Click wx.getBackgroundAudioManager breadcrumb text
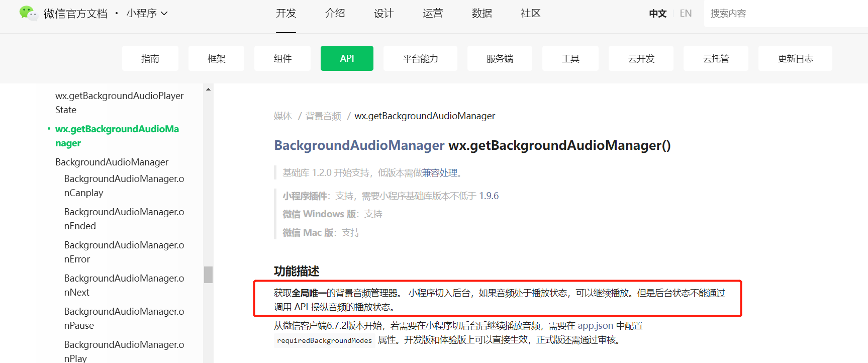The image size is (868, 363). [425, 116]
